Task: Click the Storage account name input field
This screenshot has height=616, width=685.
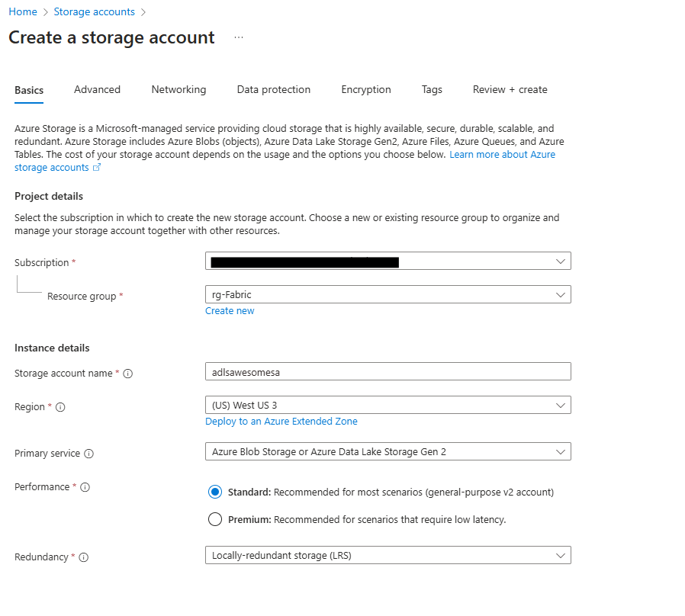Action: [388, 371]
